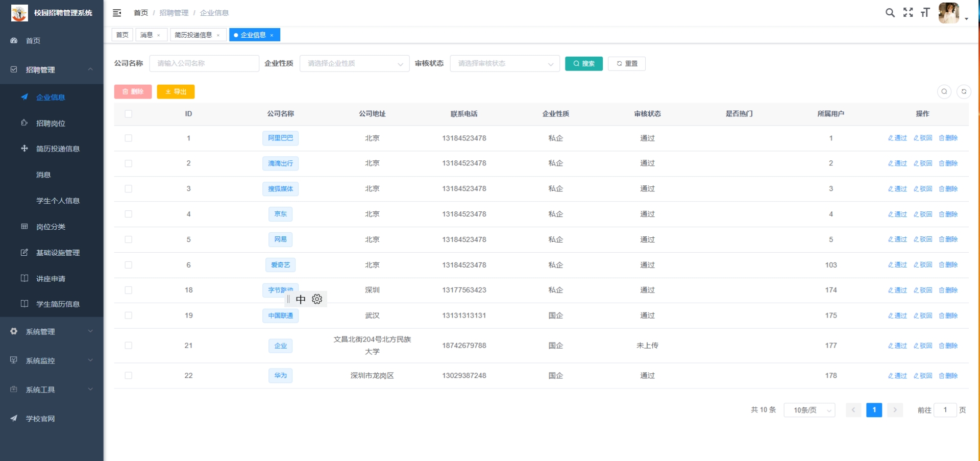Click the 公司名称 search input field

pos(204,64)
